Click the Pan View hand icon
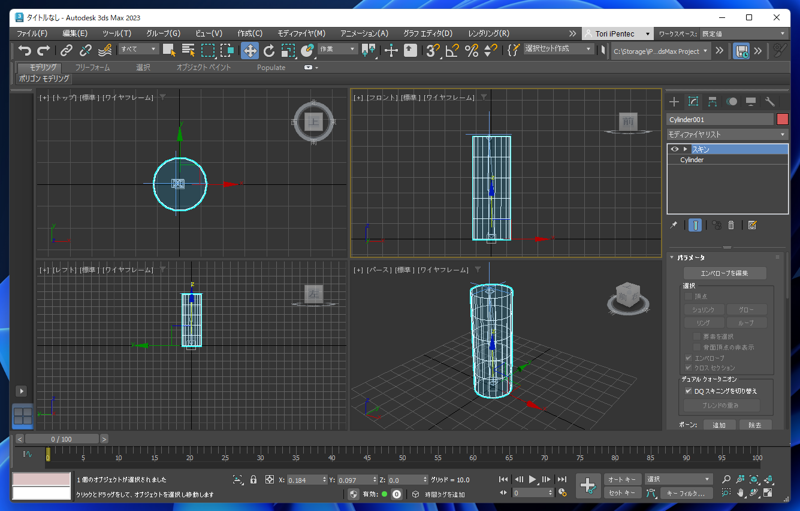 pos(740,493)
